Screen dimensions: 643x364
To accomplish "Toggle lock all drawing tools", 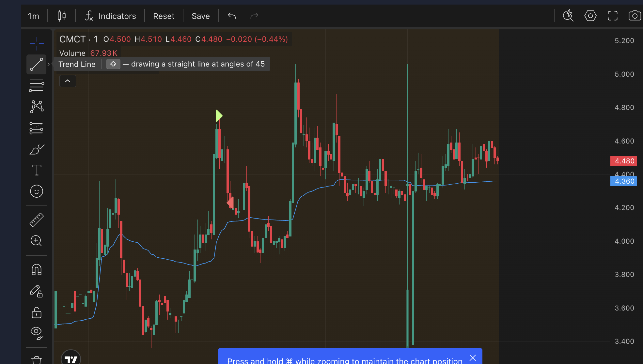I will [x=37, y=312].
